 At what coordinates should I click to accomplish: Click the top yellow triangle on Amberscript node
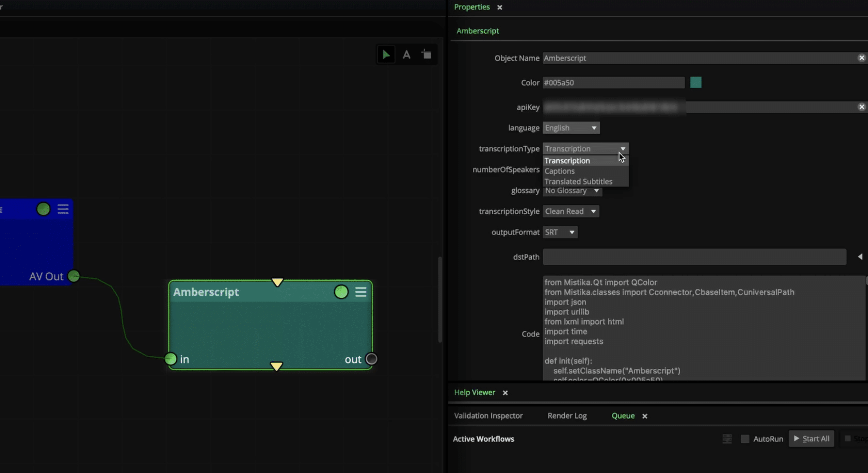pyautogui.click(x=277, y=282)
